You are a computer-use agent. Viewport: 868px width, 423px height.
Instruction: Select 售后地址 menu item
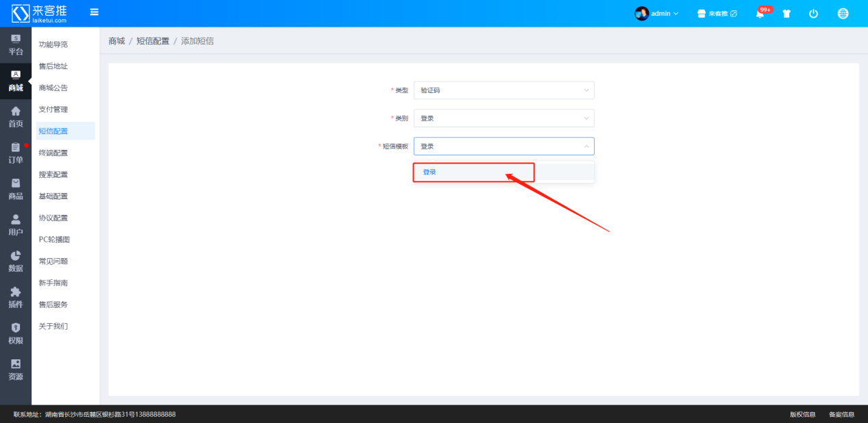[x=65, y=66]
